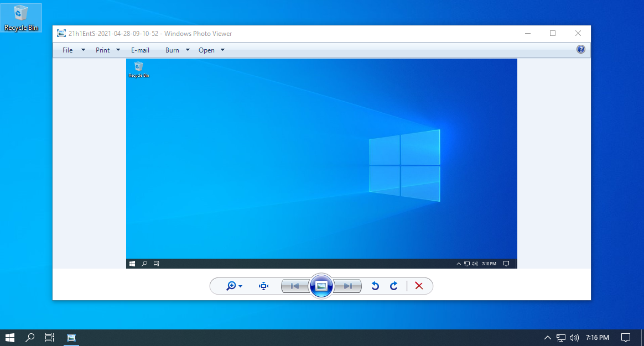The width and height of the screenshot is (644, 346).
Task: Select the Recycle Bin desktop icon
Action: click(x=21, y=18)
